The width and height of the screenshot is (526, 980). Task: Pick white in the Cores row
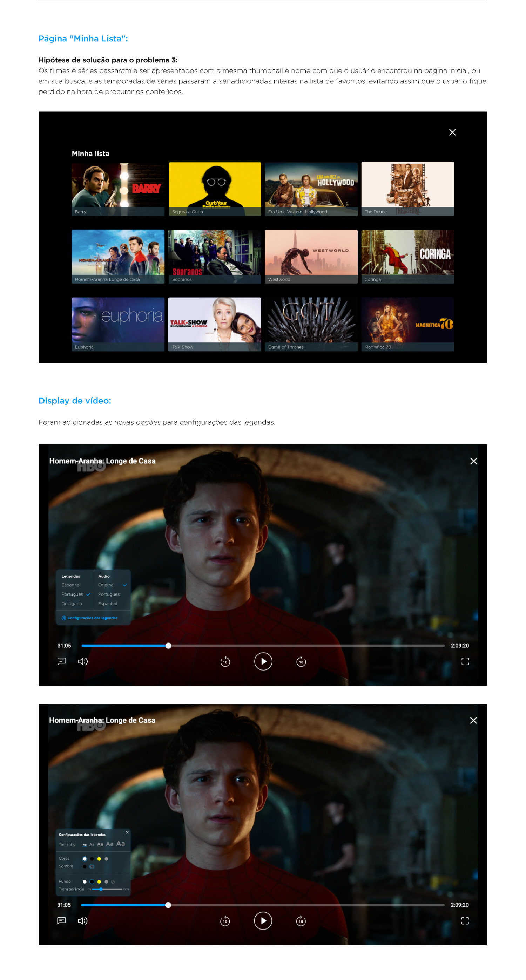(85, 859)
